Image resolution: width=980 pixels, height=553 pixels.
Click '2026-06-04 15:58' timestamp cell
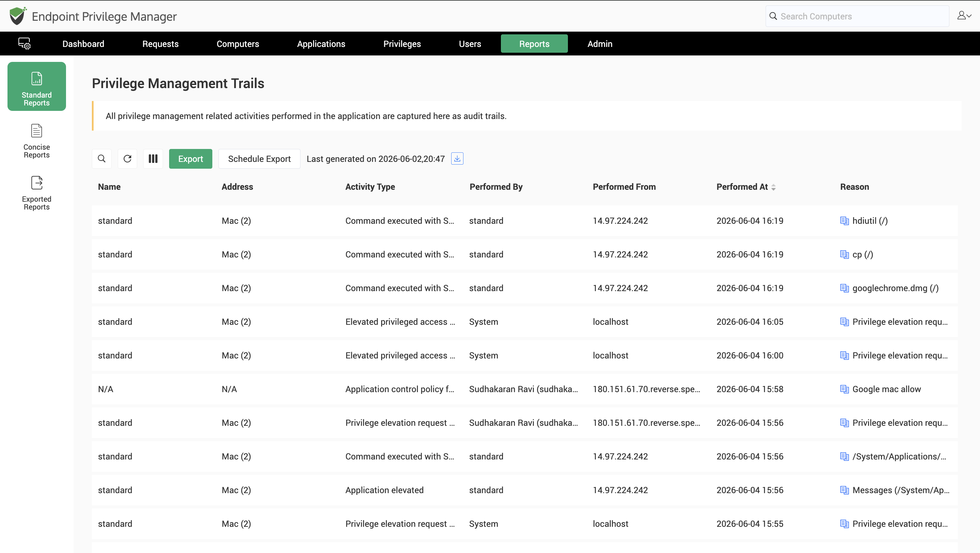pos(750,389)
